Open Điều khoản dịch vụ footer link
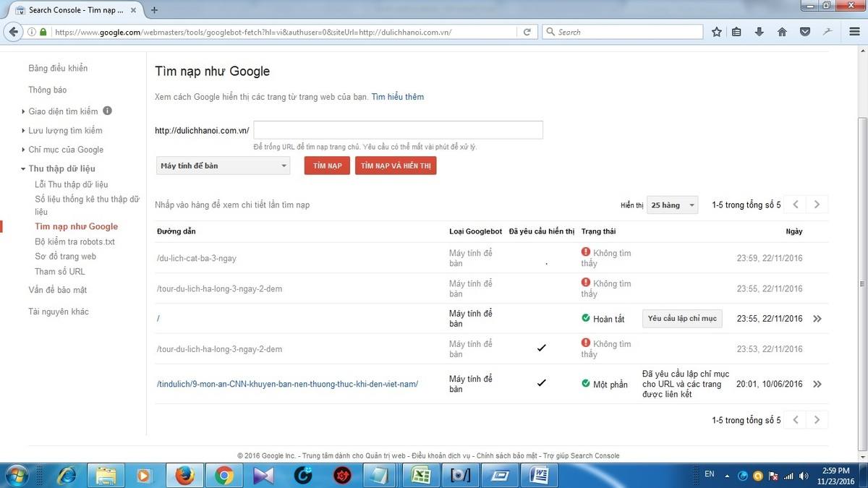The height and width of the screenshot is (488, 868). pos(441,455)
